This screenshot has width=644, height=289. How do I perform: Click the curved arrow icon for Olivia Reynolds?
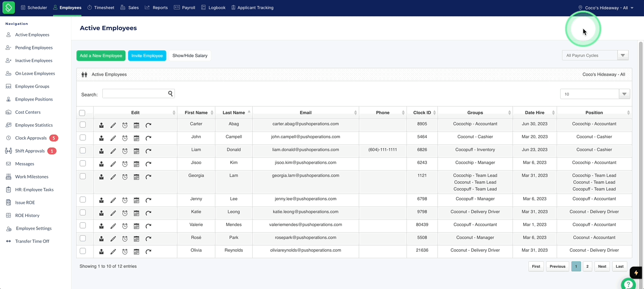tap(148, 252)
